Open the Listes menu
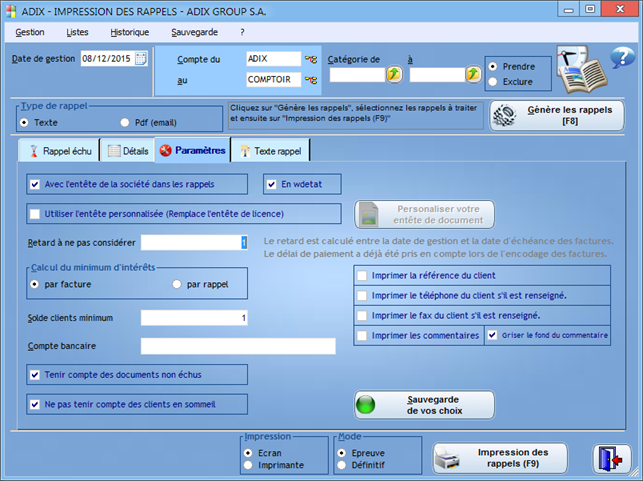 click(x=77, y=32)
